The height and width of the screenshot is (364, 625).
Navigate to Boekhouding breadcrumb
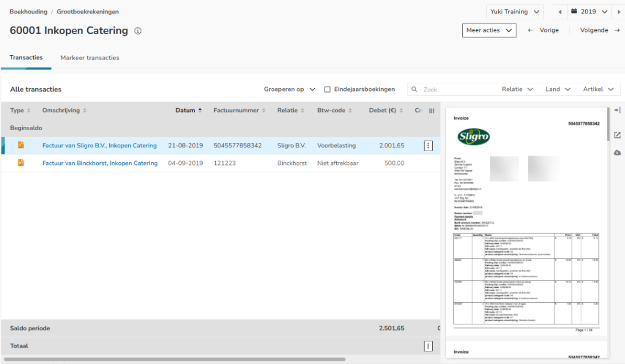pyautogui.click(x=28, y=12)
